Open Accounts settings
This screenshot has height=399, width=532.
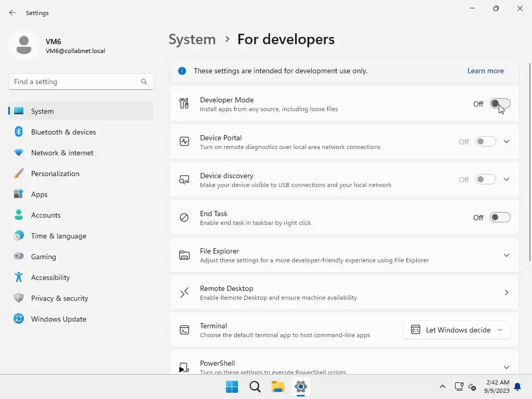click(81, 215)
